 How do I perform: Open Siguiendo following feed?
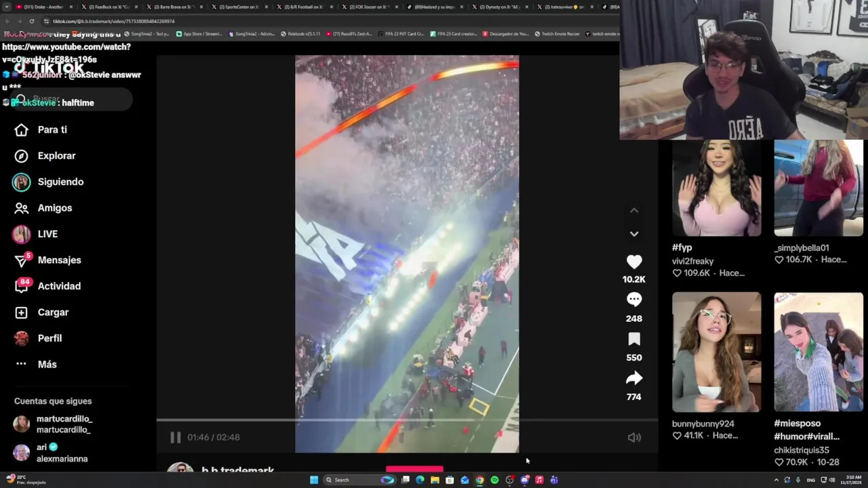pos(48,182)
